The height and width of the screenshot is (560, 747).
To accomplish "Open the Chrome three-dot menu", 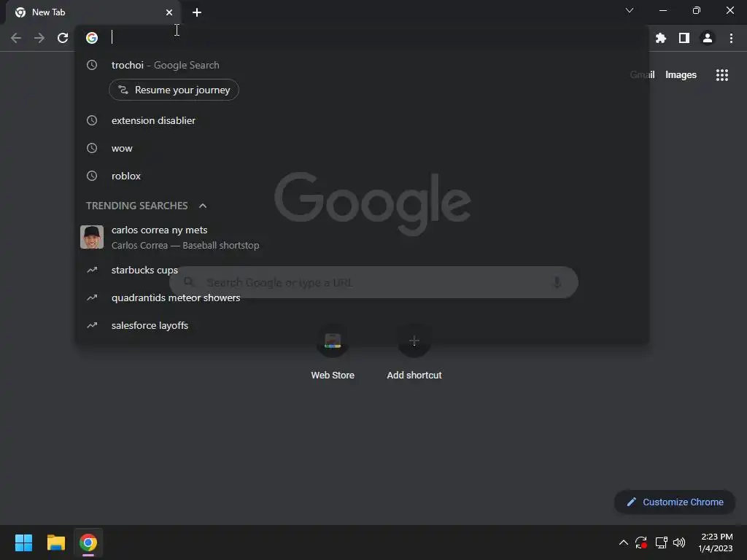I will click(731, 38).
